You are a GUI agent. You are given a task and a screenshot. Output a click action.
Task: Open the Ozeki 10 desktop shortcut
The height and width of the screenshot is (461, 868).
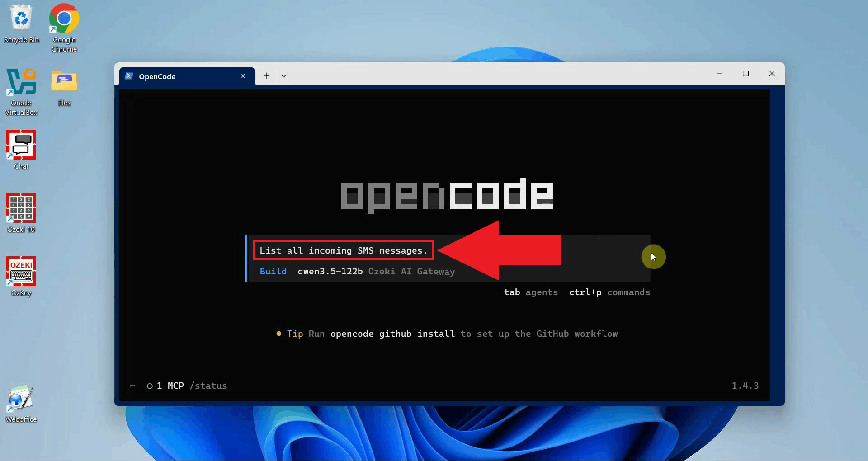point(21,213)
